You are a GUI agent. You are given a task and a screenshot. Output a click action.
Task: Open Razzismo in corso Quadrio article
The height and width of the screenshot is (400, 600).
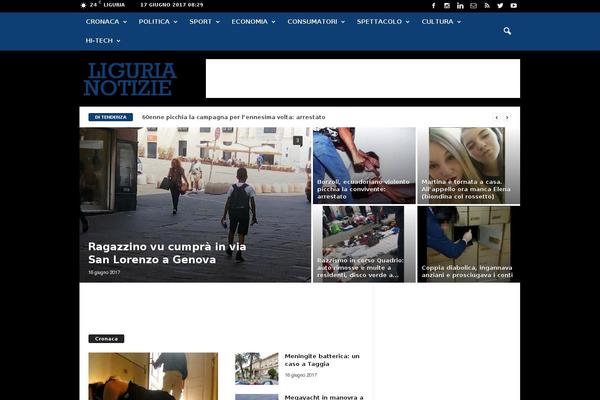pyautogui.click(x=360, y=268)
